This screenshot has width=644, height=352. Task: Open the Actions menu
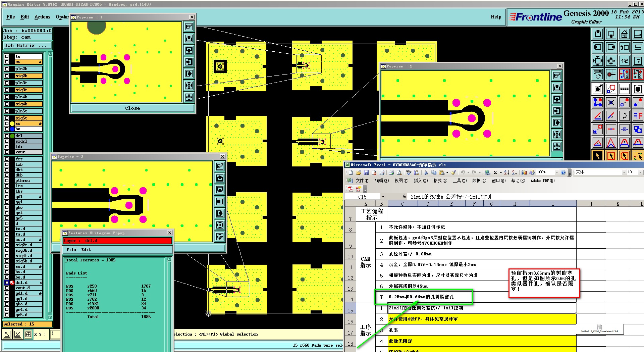click(x=42, y=17)
